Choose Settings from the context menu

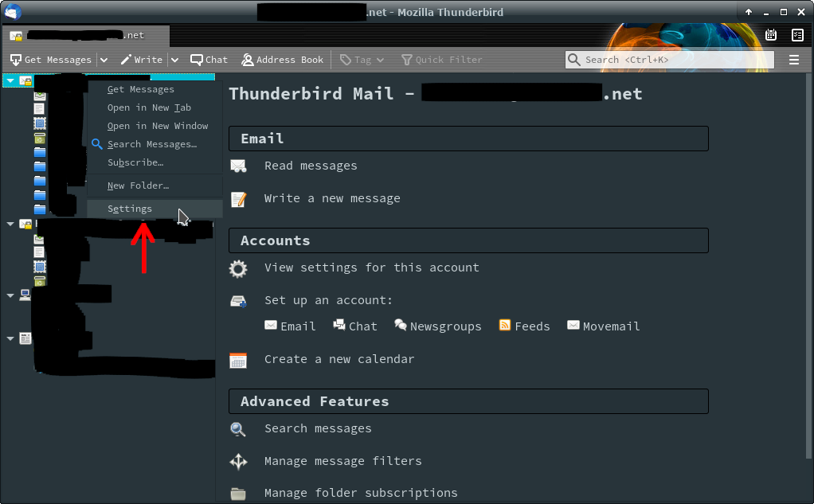(130, 209)
